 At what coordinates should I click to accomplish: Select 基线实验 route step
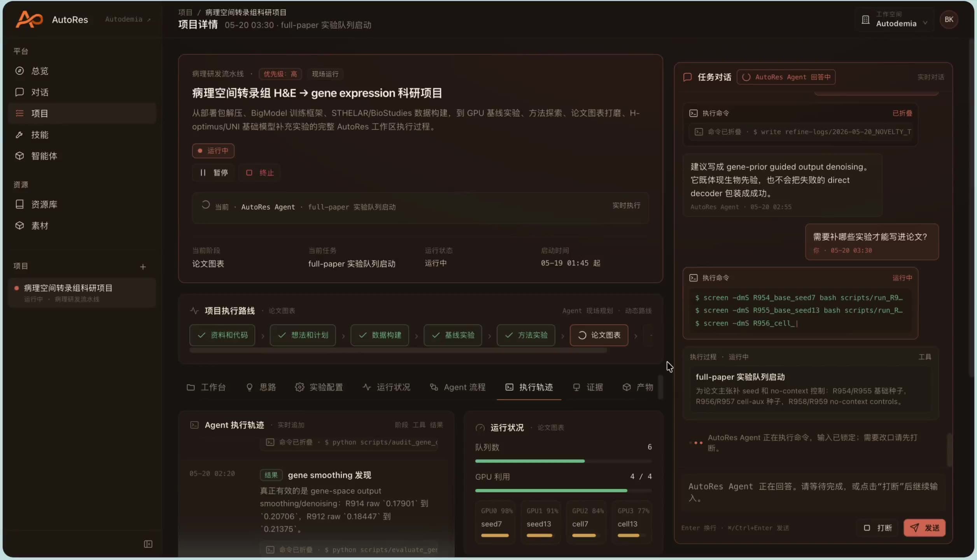(x=453, y=335)
